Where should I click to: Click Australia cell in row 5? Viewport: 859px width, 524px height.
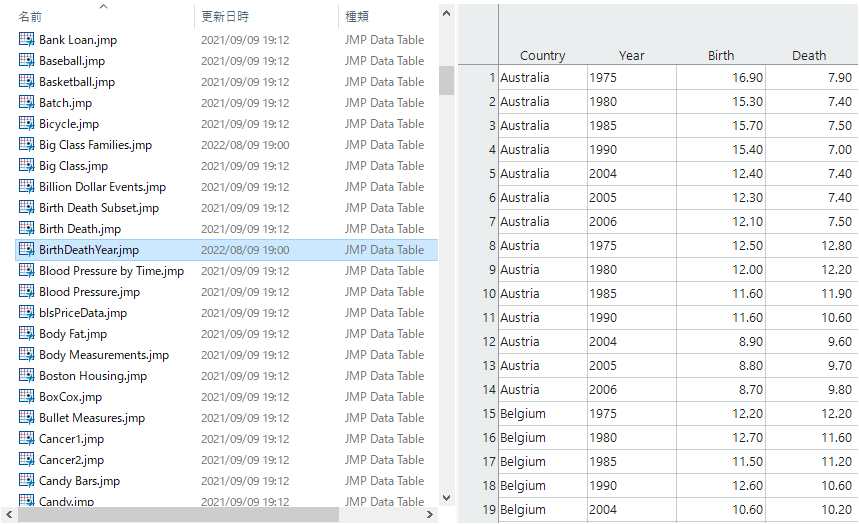(543, 173)
